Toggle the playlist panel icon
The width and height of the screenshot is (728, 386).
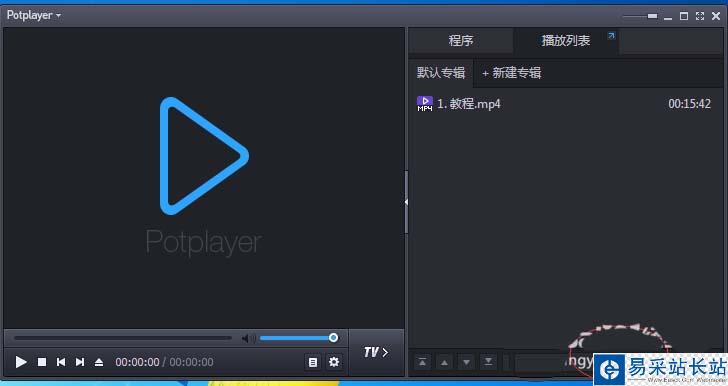313,362
